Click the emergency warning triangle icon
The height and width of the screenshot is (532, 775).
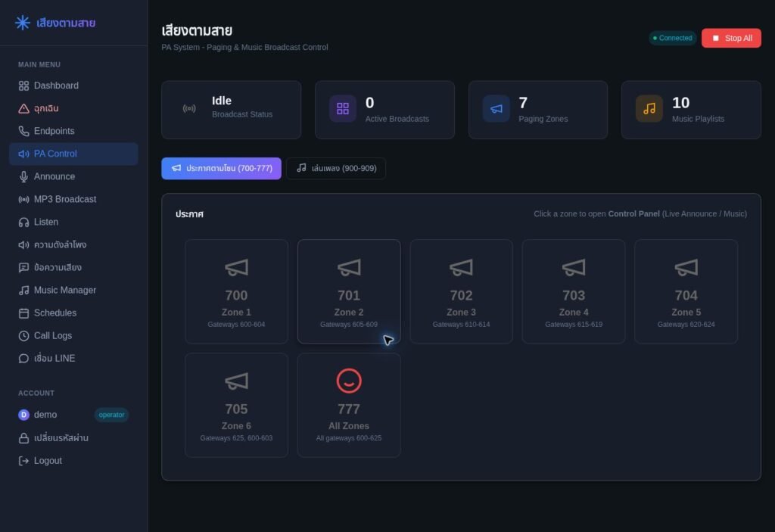23,109
